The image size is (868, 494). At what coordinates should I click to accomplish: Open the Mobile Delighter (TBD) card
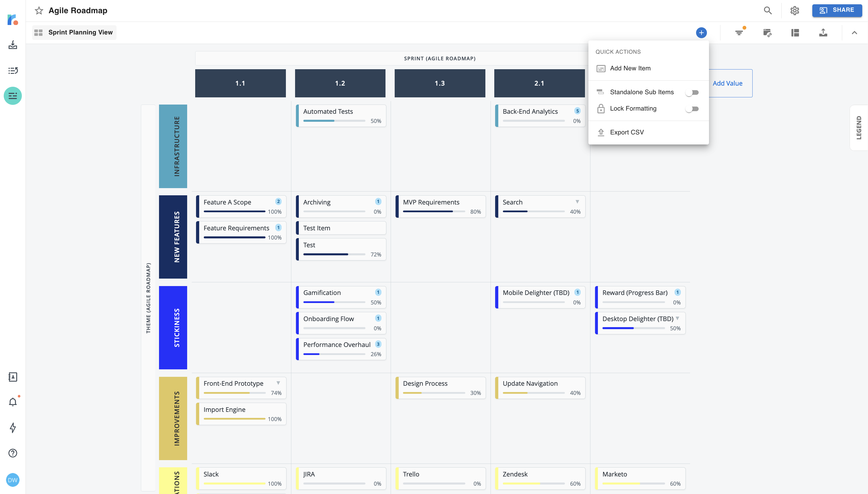pyautogui.click(x=540, y=297)
